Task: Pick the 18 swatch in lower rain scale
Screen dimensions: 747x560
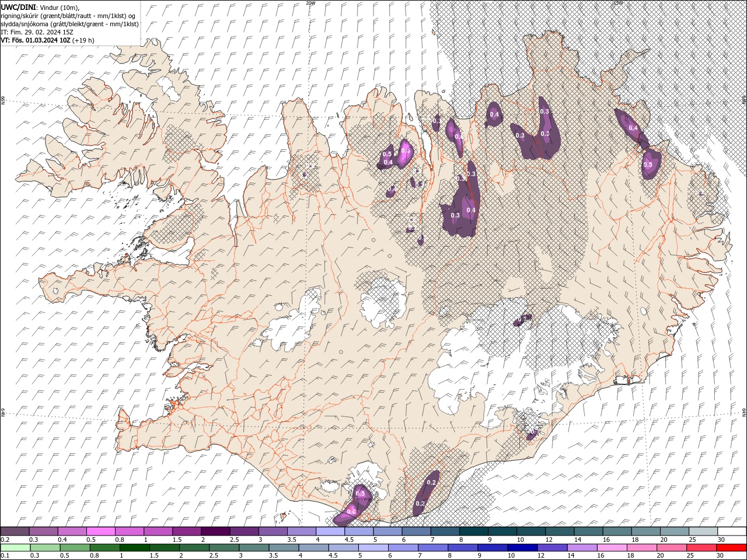Action: (641, 548)
